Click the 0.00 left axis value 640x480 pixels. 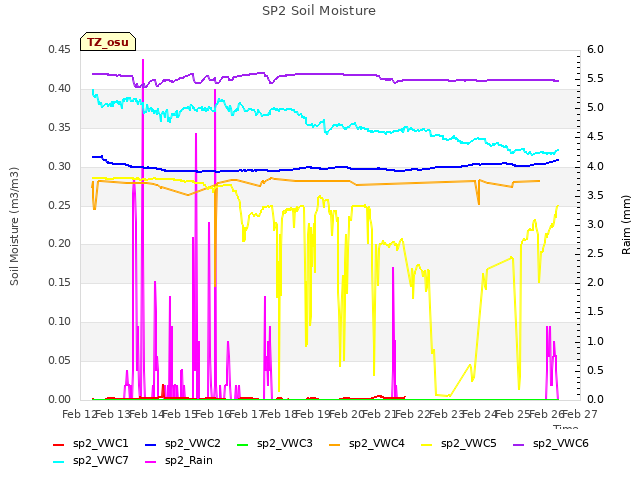[60, 399]
